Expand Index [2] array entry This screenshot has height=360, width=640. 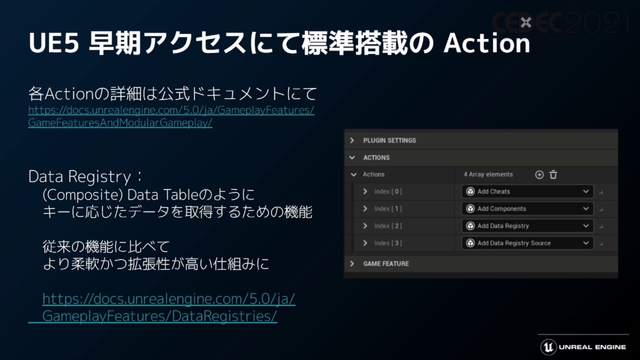pyautogui.click(x=365, y=226)
